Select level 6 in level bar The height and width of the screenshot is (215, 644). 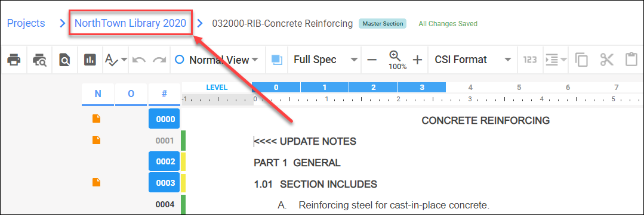click(568, 87)
